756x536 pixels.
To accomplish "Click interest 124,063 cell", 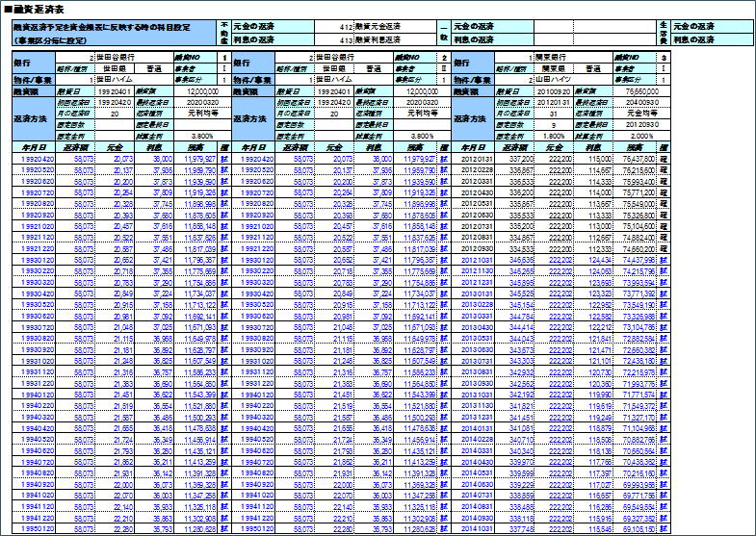I will click(x=593, y=271).
